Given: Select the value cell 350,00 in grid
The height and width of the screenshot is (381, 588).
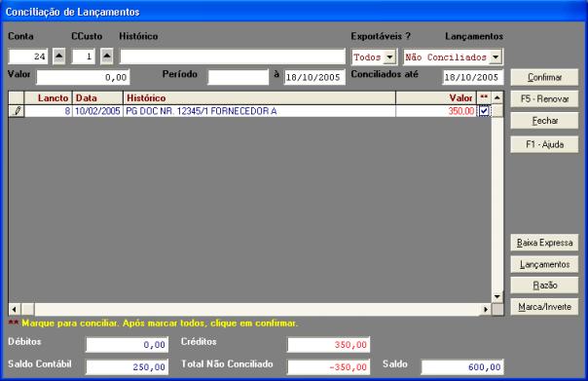Looking at the screenshot, I should (x=436, y=111).
